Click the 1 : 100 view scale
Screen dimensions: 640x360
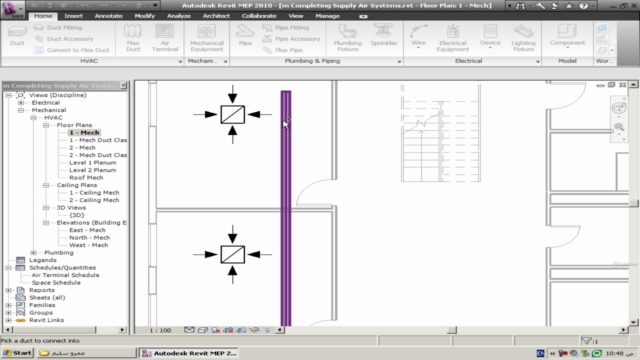click(x=160, y=330)
